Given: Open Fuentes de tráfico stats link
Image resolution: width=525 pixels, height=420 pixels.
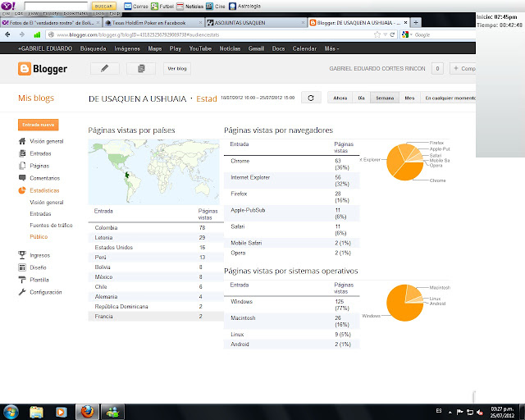Looking at the screenshot, I should [x=51, y=225].
